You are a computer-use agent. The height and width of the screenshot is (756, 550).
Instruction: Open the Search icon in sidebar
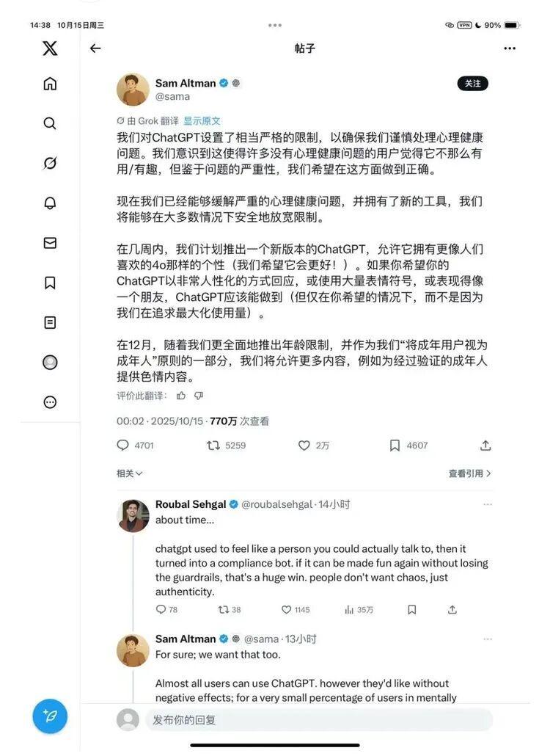coord(50,123)
